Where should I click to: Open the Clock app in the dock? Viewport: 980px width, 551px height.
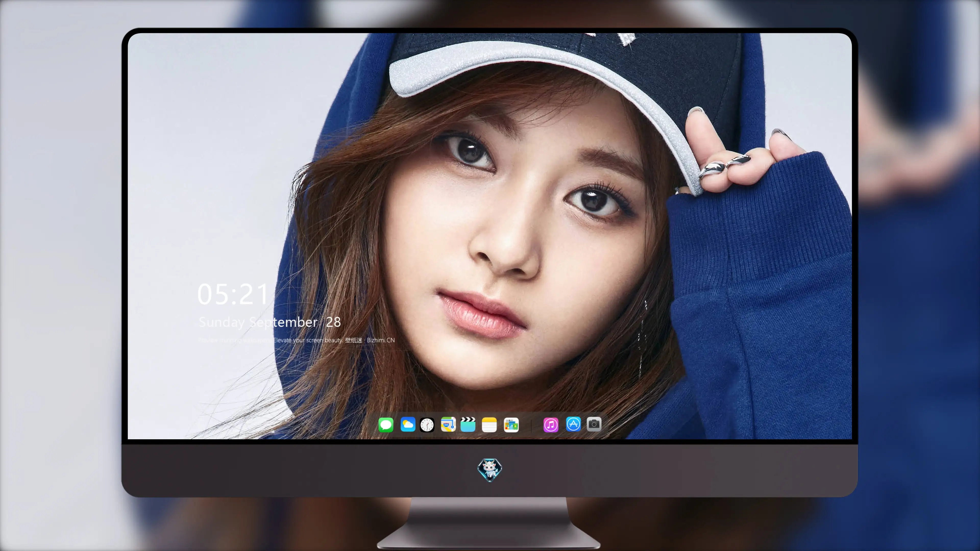427,424
